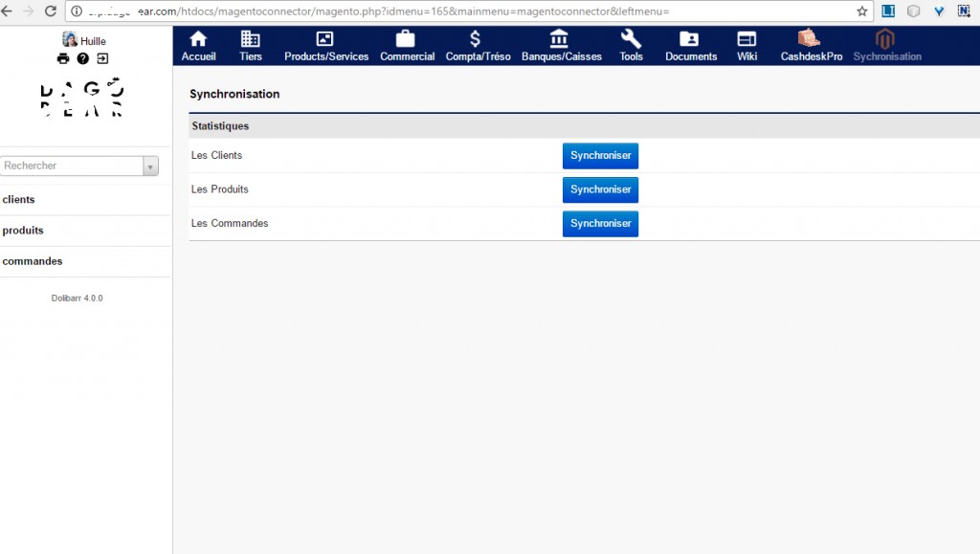Click the Synchronisation page title
Image resolution: width=980 pixels, height=554 pixels.
[234, 95]
